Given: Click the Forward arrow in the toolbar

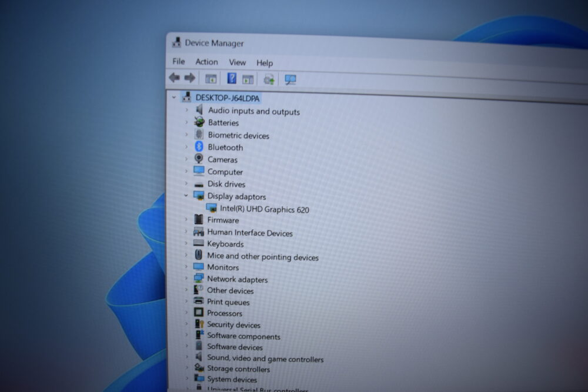Looking at the screenshot, I should (190, 78).
